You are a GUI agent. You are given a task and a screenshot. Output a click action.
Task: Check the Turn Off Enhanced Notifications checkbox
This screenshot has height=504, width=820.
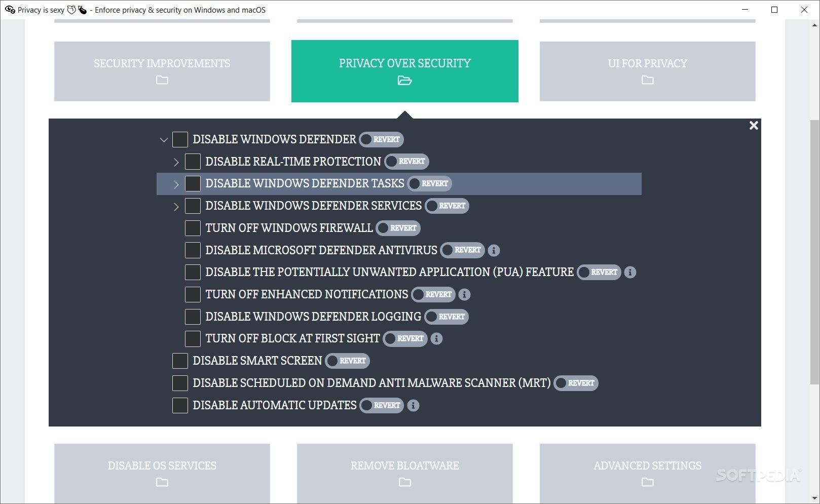pos(193,294)
